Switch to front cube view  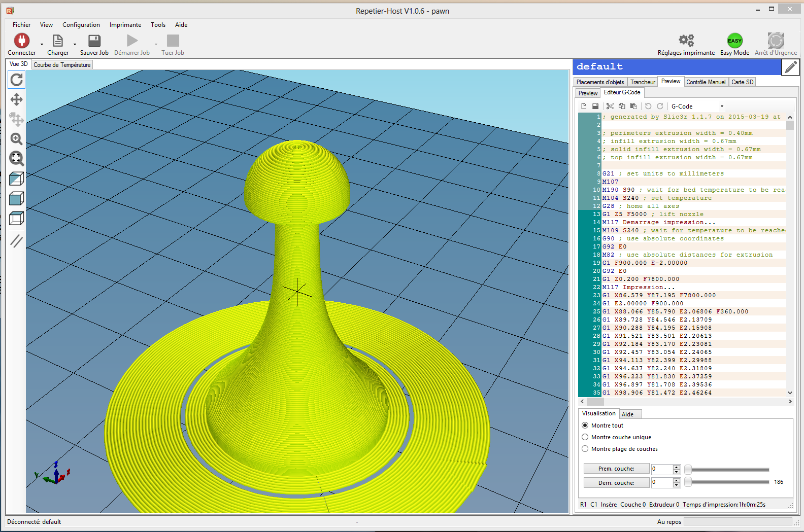click(17, 198)
